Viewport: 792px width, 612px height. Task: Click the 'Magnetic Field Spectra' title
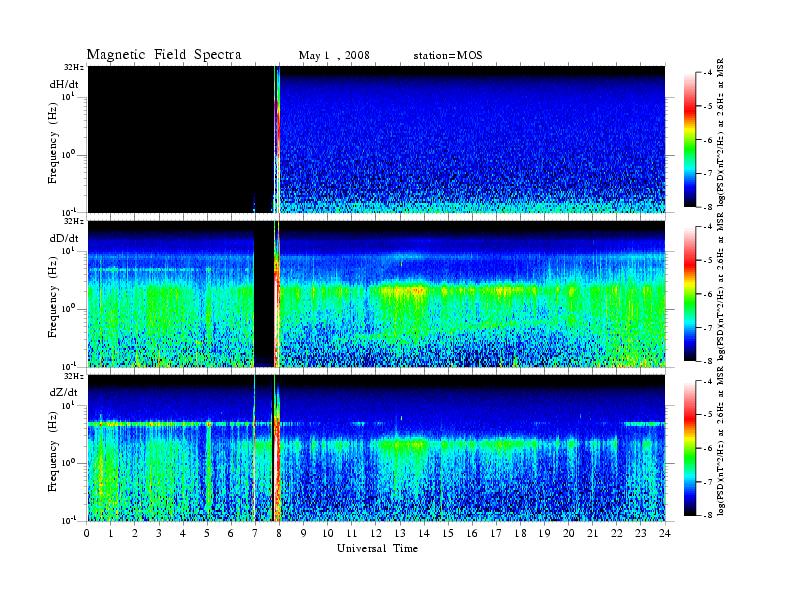(164, 55)
